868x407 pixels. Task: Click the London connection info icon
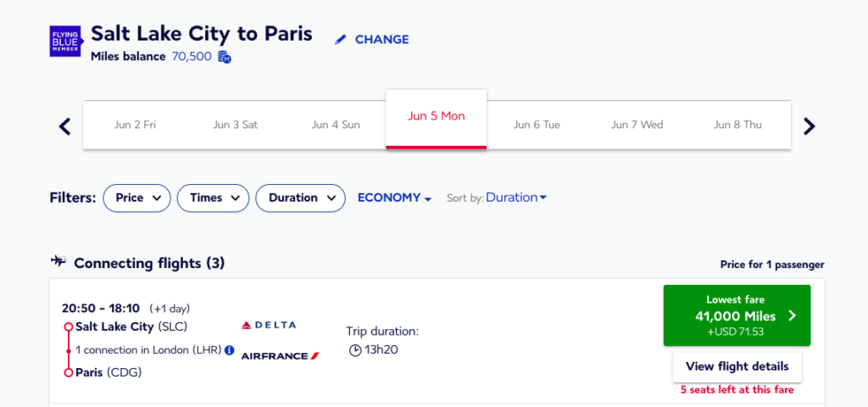click(x=229, y=349)
